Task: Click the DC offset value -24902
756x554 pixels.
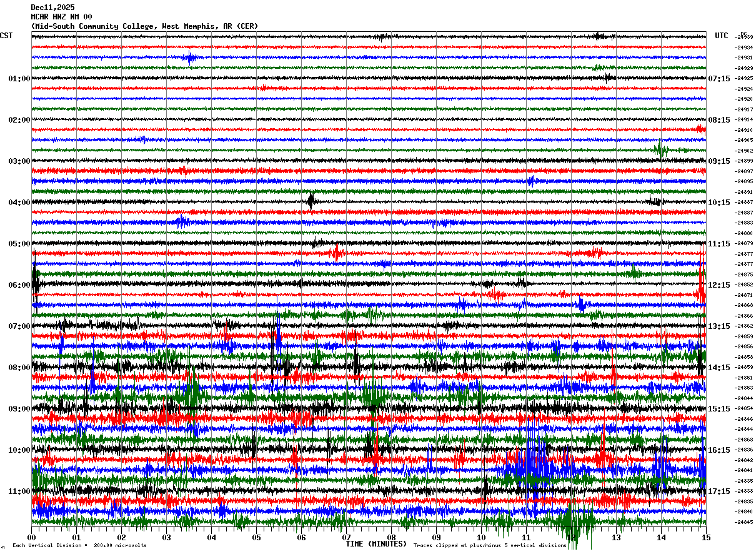Action: pos(744,151)
